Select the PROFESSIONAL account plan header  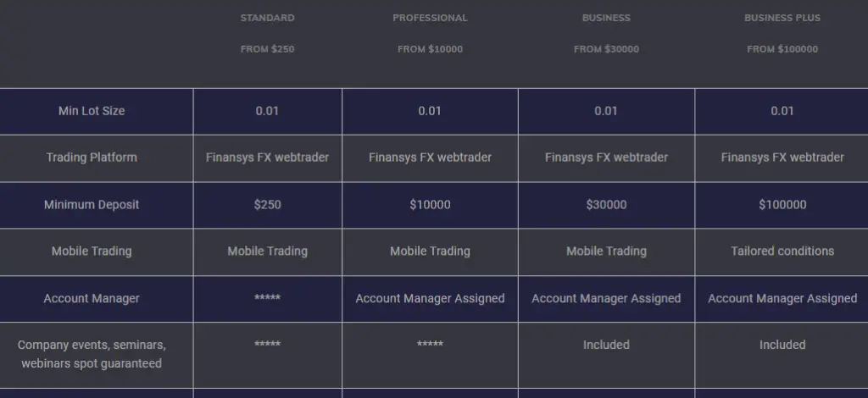coord(430,18)
